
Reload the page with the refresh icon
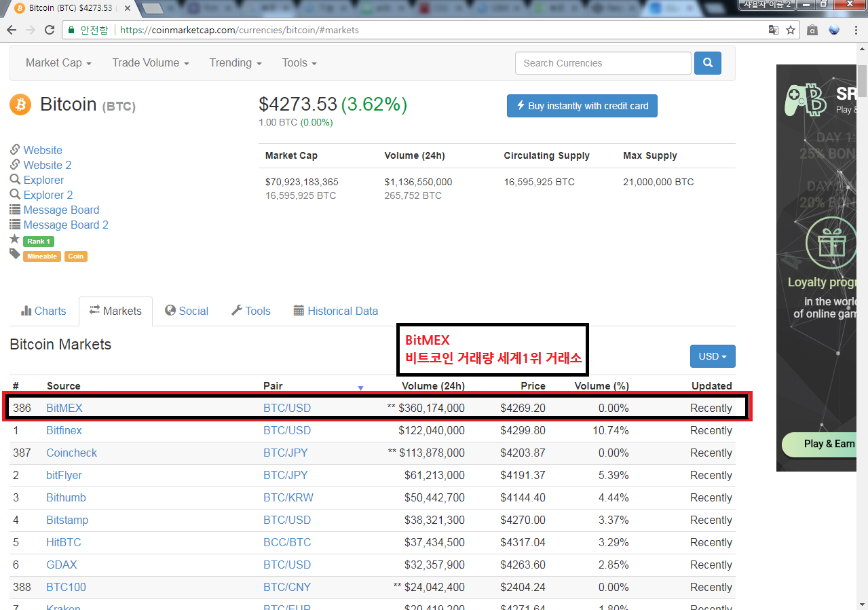(49, 30)
